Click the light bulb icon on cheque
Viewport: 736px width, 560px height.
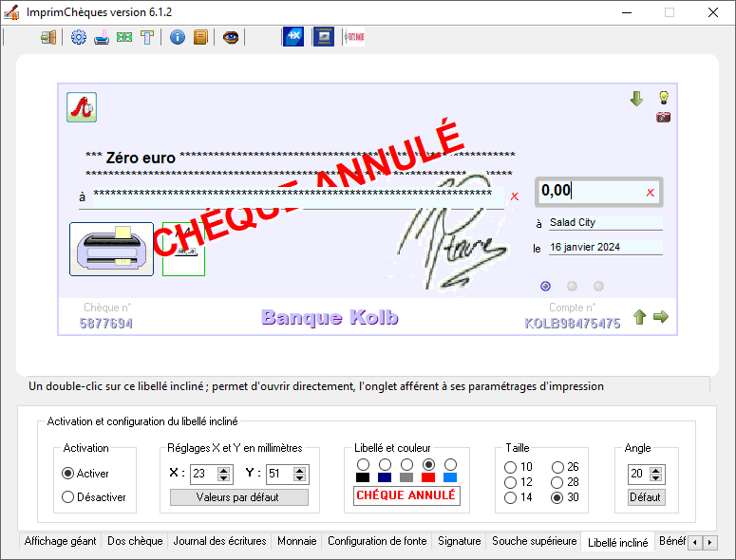coord(664,98)
